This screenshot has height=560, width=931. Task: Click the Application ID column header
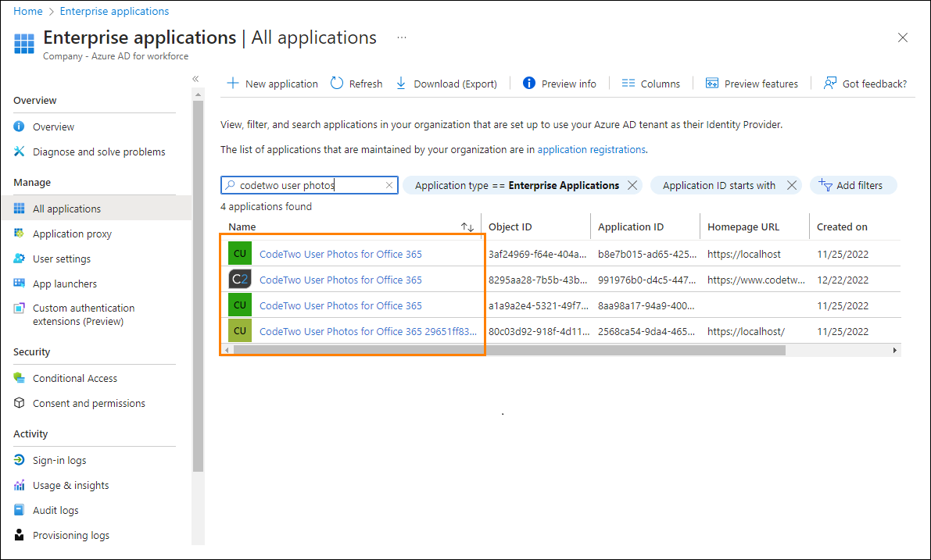pos(631,226)
